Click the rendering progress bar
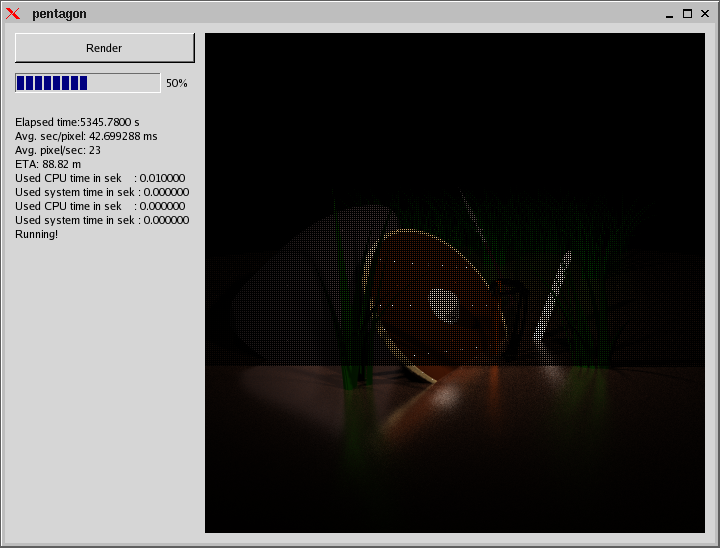The height and width of the screenshot is (548, 720). point(88,83)
